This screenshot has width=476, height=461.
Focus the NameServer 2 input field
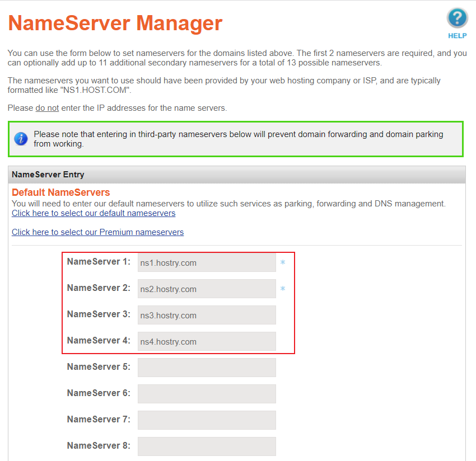pyautogui.click(x=207, y=289)
